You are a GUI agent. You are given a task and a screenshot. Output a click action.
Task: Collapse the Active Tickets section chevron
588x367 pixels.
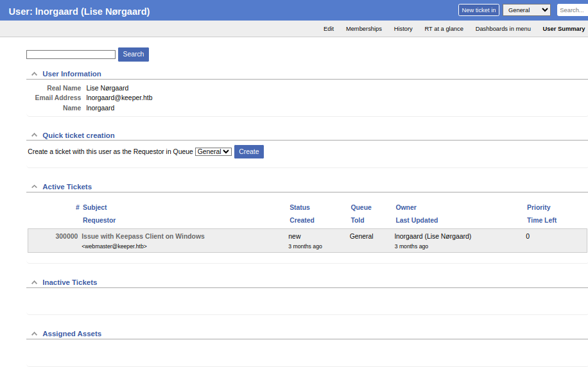click(x=34, y=186)
